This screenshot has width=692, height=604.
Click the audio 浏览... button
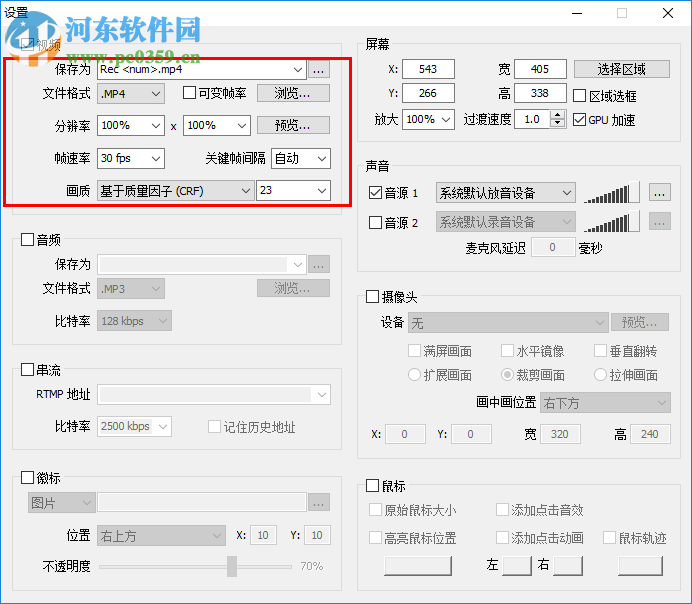[x=293, y=288]
